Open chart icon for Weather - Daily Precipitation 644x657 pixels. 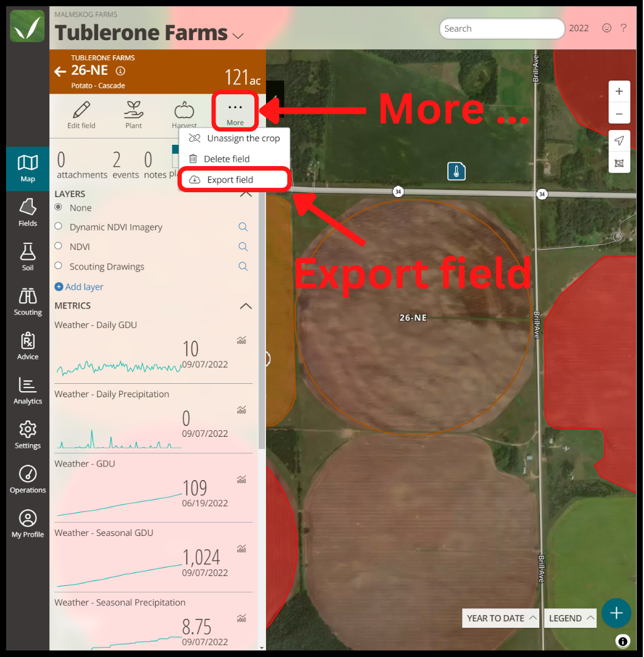tap(242, 409)
